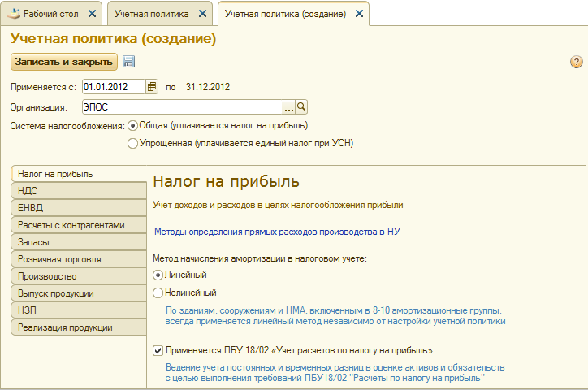Screen dimensions: 588x390
Task: Click the note about 8-10 амортизационные группы
Action: click(x=335, y=316)
